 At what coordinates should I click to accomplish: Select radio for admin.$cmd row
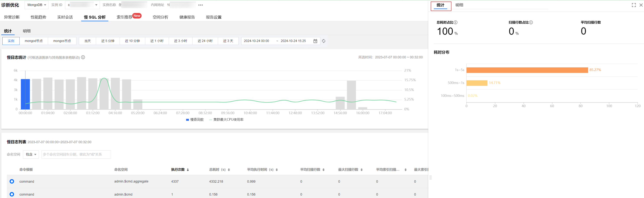12,194
